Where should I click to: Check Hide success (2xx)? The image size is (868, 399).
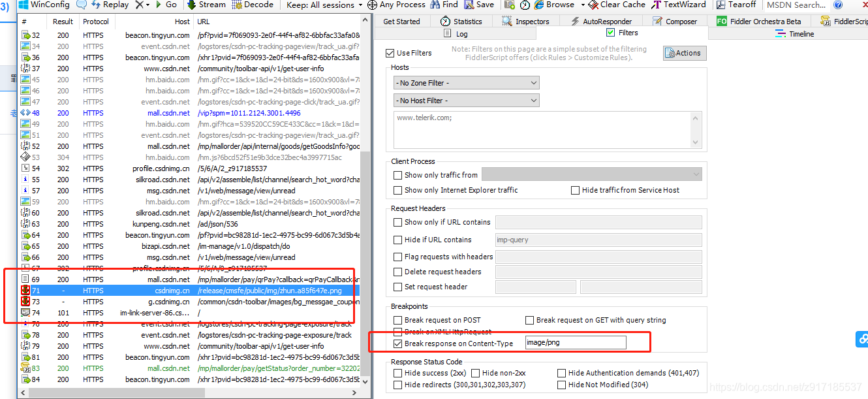click(x=397, y=373)
